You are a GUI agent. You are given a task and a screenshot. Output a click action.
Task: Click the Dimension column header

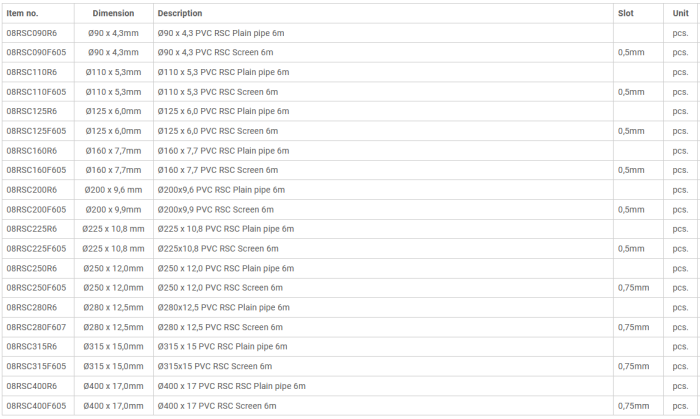[x=113, y=14]
